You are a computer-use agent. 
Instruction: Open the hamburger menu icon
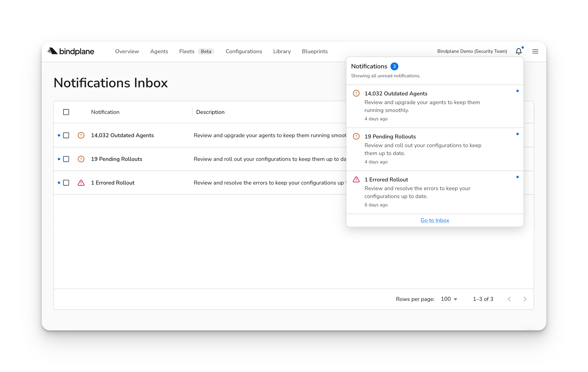[535, 51]
